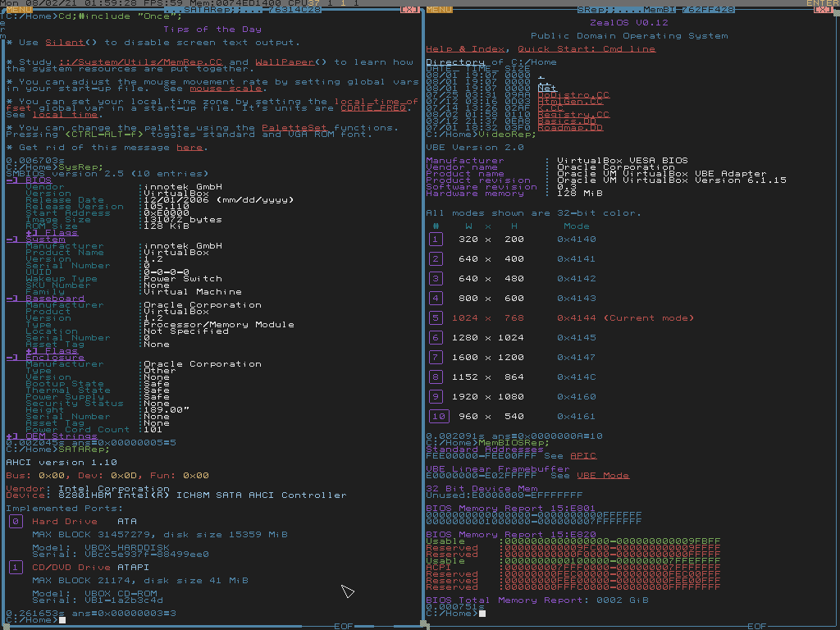Open the HtmlGen.CC file
The image size is (840, 630).
570,101
